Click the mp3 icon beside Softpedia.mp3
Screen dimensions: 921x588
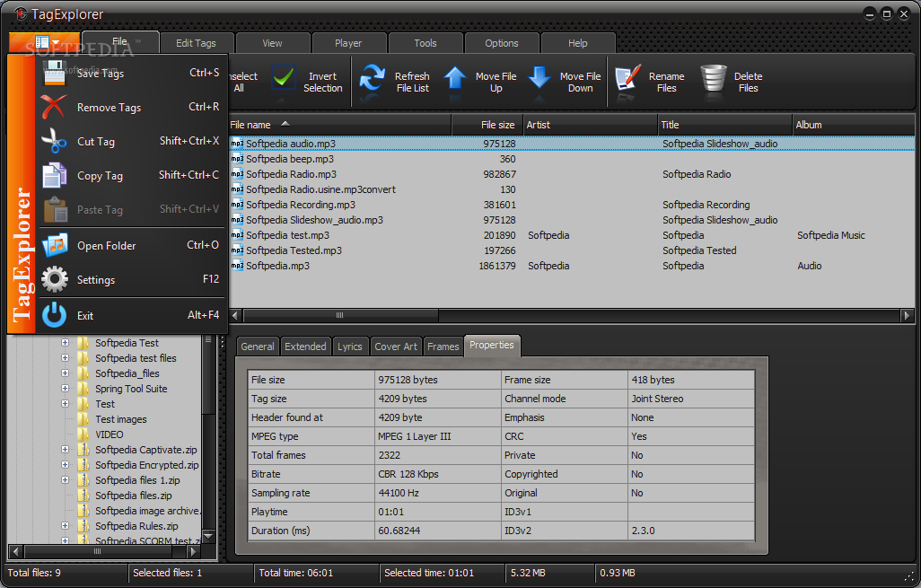[x=237, y=266]
